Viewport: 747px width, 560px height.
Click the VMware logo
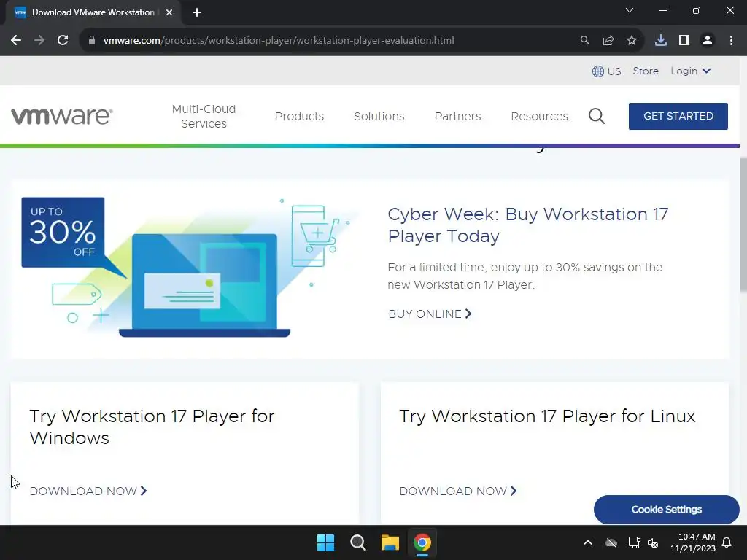coord(62,116)
